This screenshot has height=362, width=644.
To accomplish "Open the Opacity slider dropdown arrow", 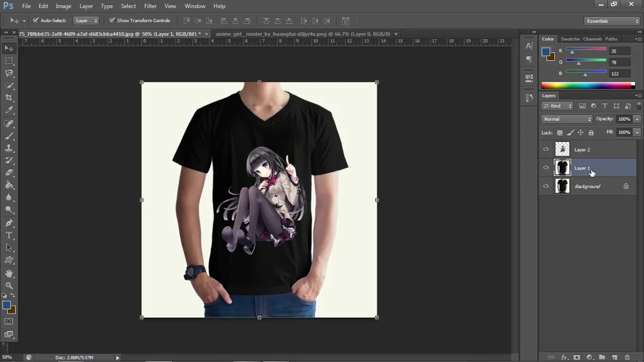I will click(637, 119).
